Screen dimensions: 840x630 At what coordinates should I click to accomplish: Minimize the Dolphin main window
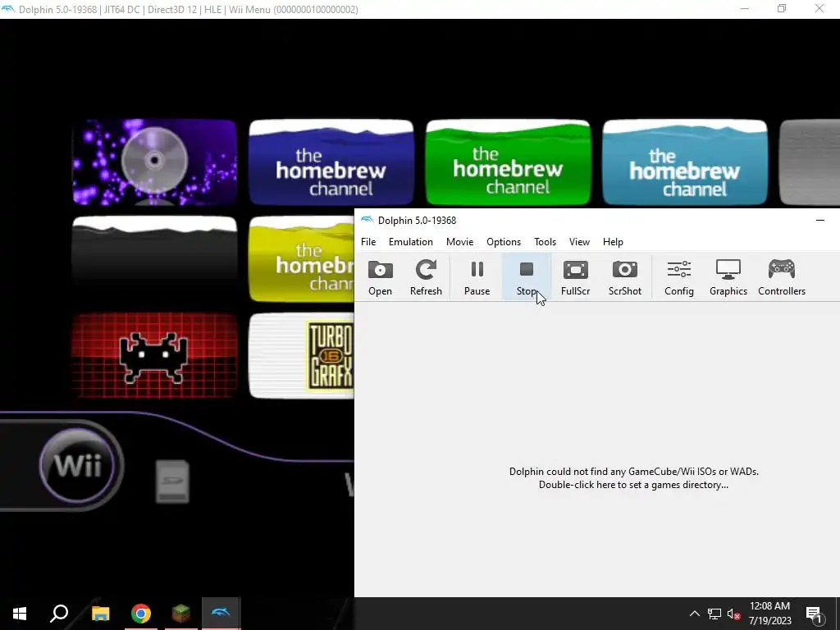coord(820,220)
